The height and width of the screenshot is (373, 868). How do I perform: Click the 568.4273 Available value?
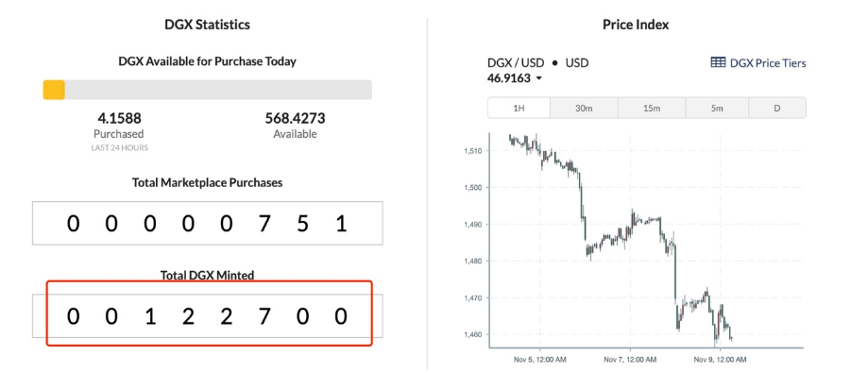(x=295, y=118)
